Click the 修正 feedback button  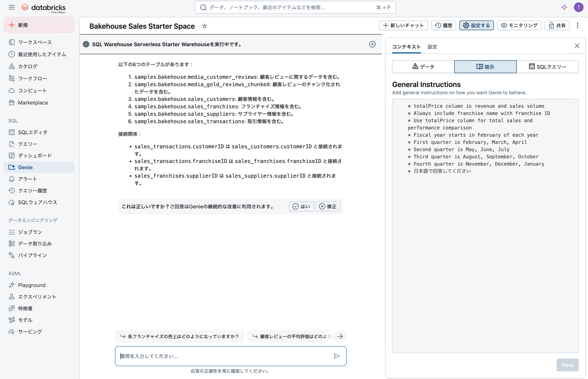328,207
